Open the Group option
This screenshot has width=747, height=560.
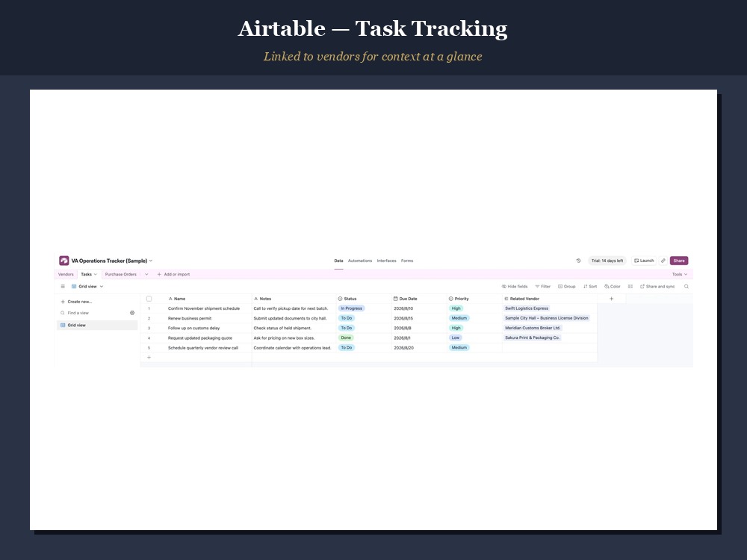566,287
